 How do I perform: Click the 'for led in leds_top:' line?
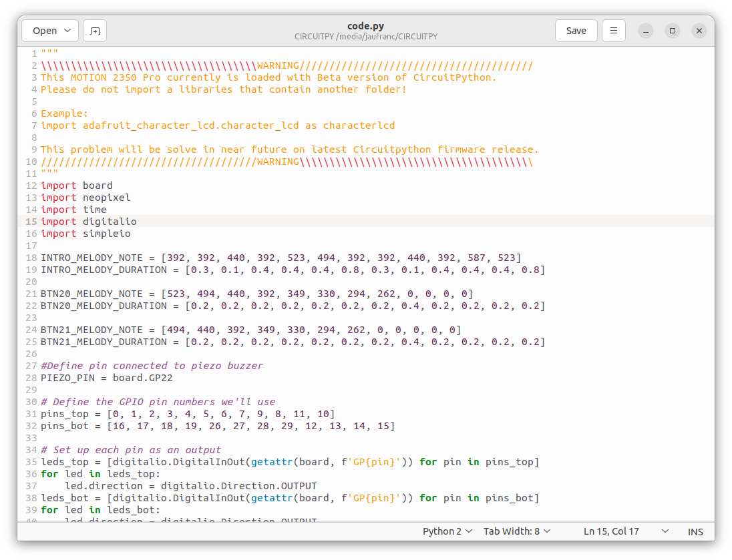click(100, 474)
